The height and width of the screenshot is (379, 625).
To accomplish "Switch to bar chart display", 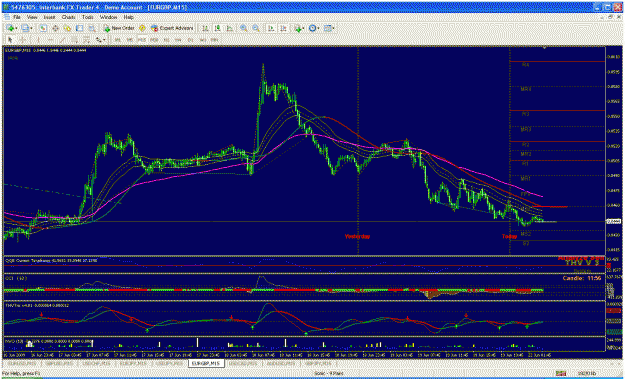I will (204, 28).
